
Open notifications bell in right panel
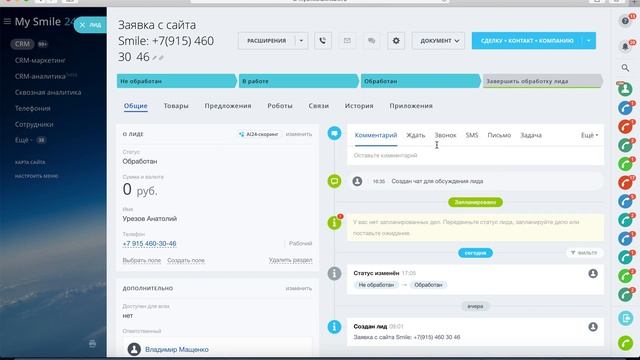tap(625, 47)
